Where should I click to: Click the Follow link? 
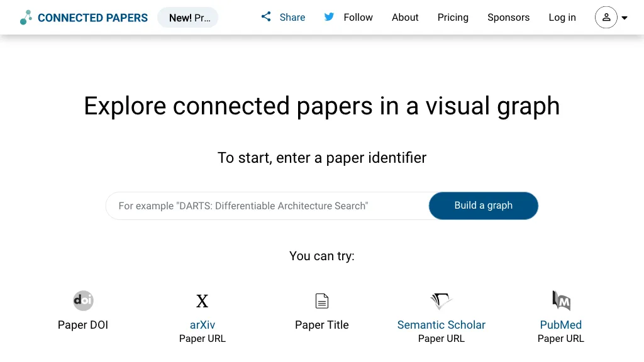point(357,18)
